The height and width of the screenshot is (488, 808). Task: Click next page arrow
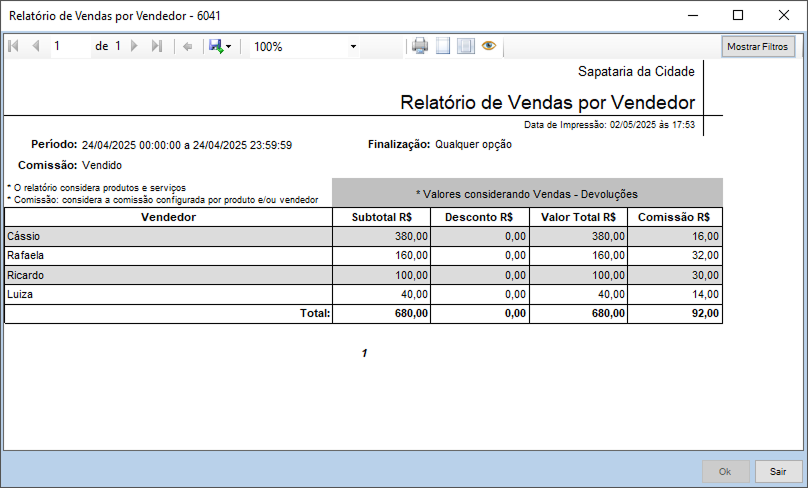tap(135, 46)
